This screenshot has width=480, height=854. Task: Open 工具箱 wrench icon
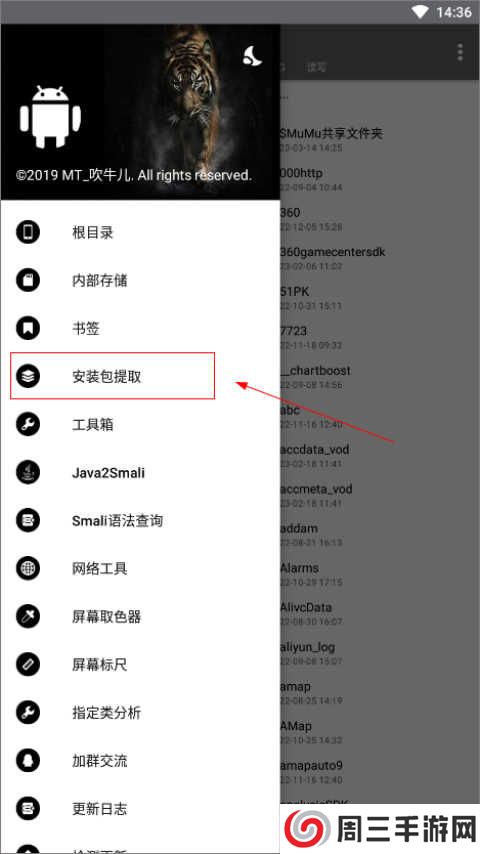(28, 424)
